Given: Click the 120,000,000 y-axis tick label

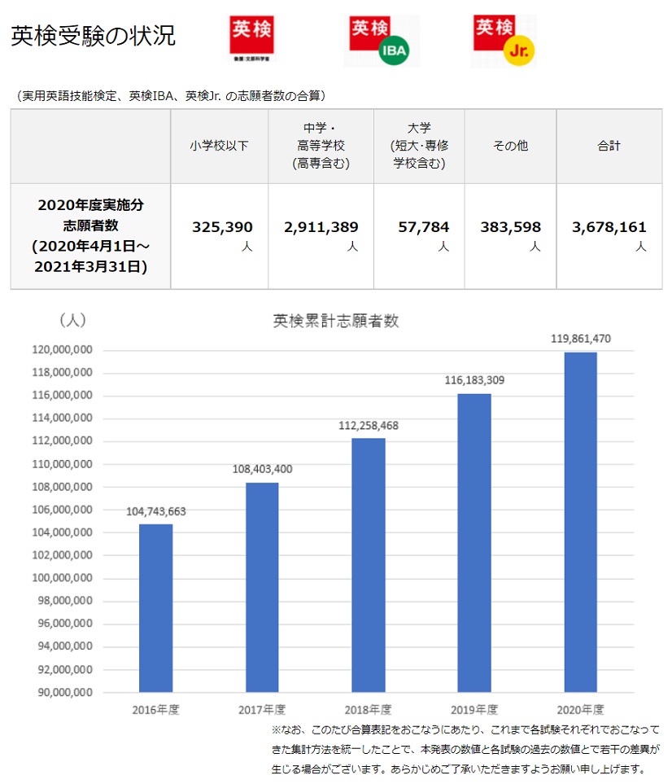Looking at the screenshot, I should pyautogui.click(x=63, y=349).
